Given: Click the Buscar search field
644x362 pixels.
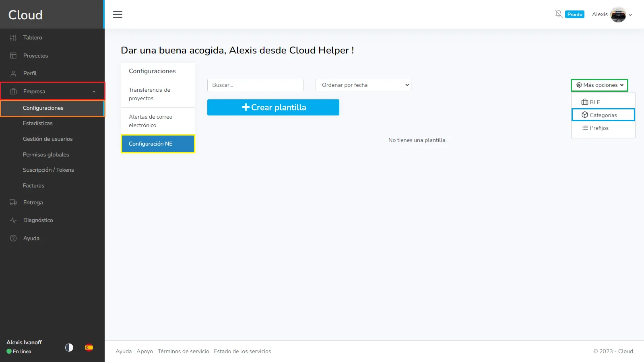Looking at the screenshot, I should (255, 85).
